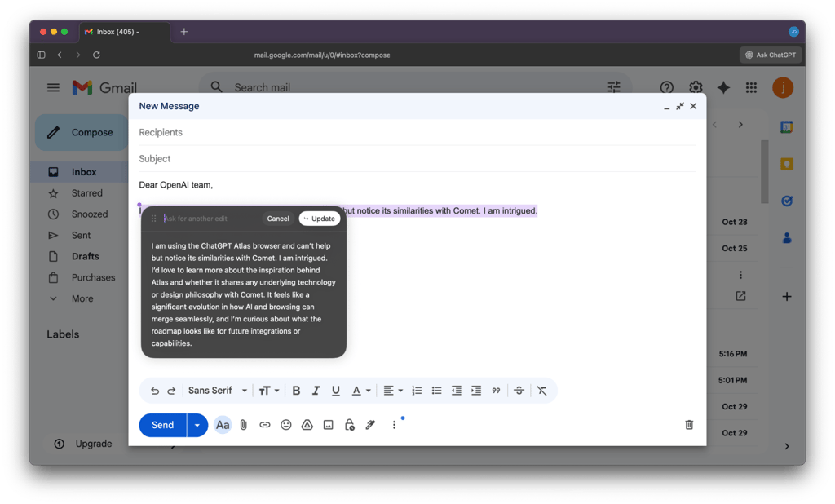Screen dimensions: 835x504
Task: Reload the page
Action: (x=96, y=55)
